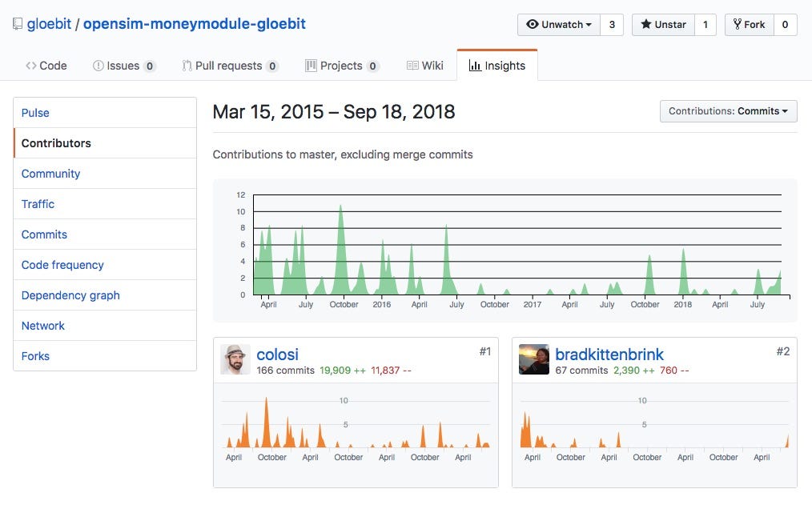Open the Unwatch dropdown menu
The width and height of the screenshot is (812, 509).
(558, 25)
